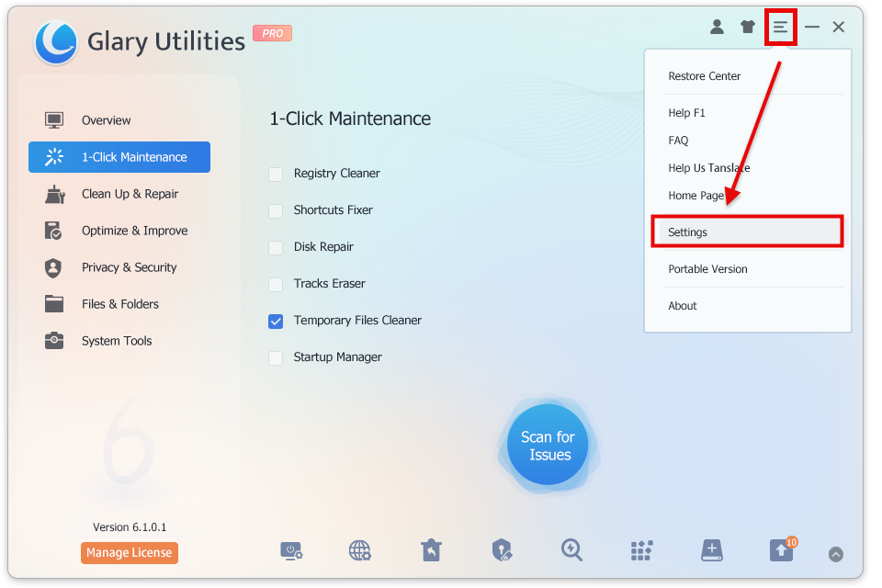
Task: Minimize the Glary Utilities window
Action: (811, 27)
